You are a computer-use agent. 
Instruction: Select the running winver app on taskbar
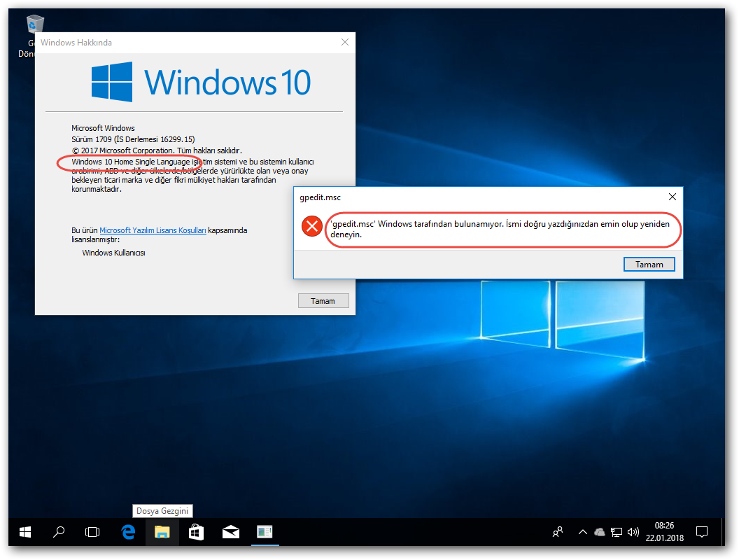pos(265,532)
